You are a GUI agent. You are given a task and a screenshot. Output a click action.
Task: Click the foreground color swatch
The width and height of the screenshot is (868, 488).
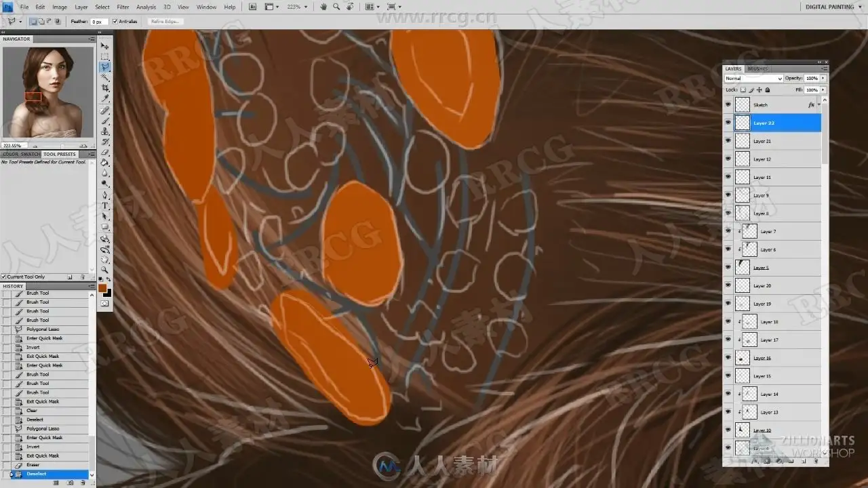pos(102,288)
